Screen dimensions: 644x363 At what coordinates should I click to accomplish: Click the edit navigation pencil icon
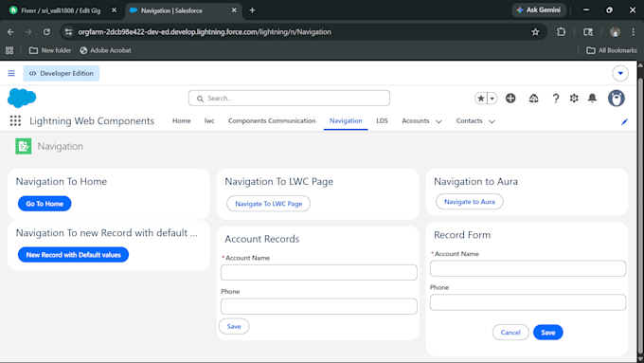624,121
